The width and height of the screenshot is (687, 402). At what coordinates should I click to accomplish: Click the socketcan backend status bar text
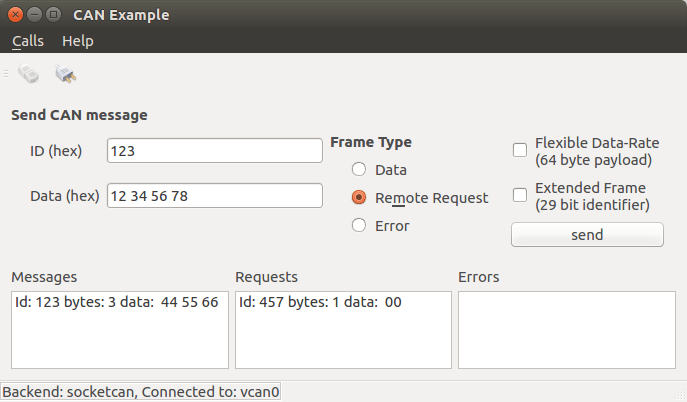coord(141,392)
